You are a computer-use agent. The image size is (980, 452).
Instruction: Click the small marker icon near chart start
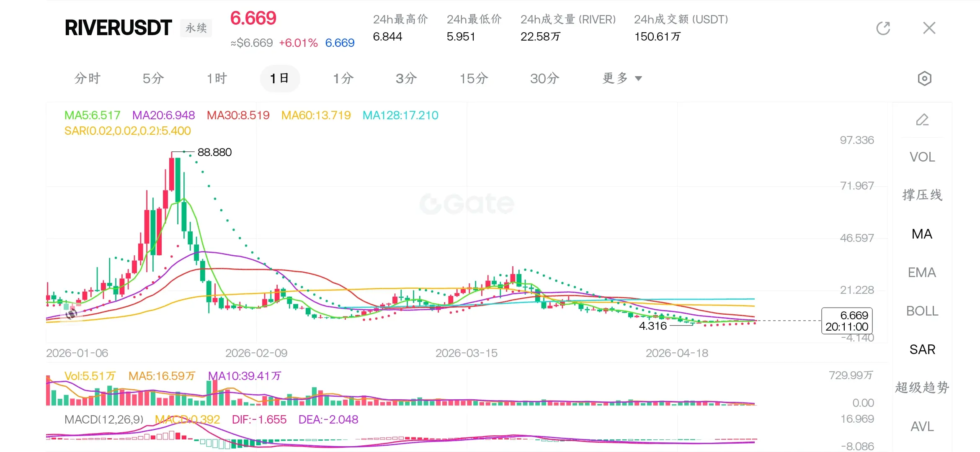tap(72, 313)
